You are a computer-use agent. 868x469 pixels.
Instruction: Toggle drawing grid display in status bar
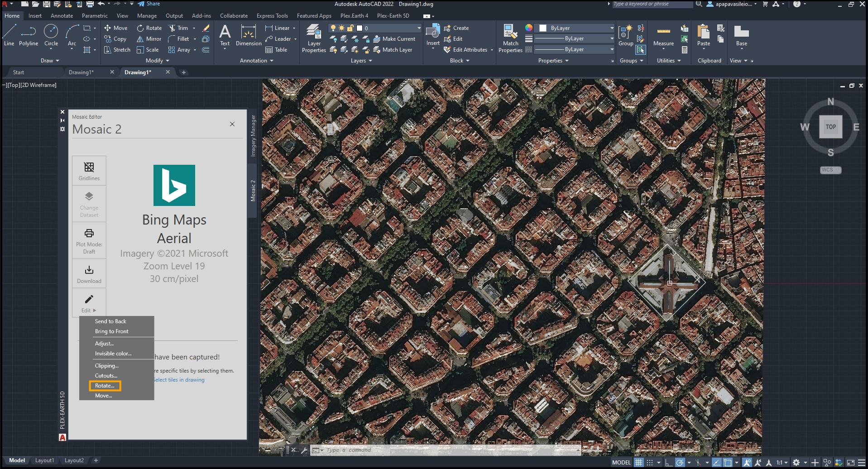[638, 463]
